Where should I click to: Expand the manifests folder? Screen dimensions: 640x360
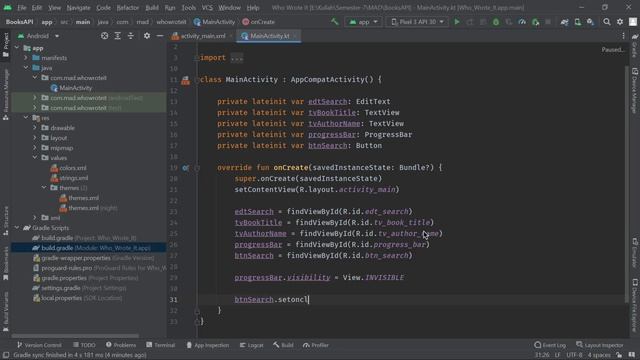click(26, 58)
